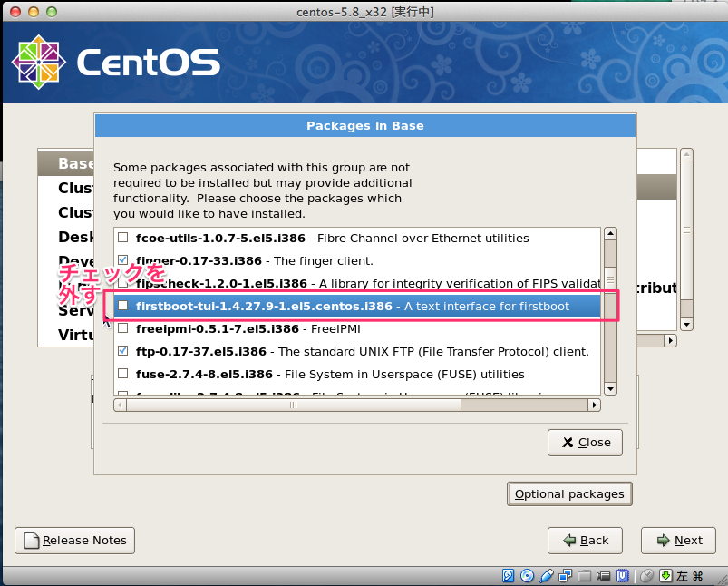Click right group list horizontal scroll arrow
728x586 pixels.
pos(670,341)
